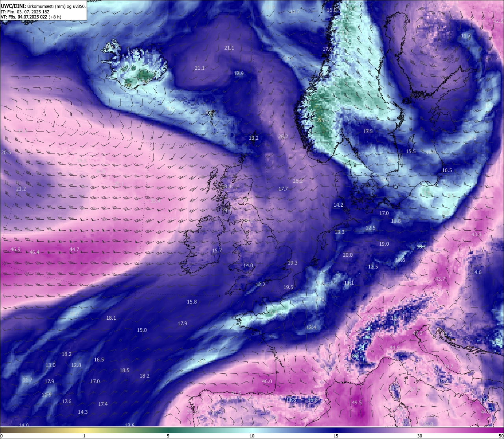This screenshot has height=439, width=504.
Task: Click the map value 15.8
Action: (x=192, y=302)
